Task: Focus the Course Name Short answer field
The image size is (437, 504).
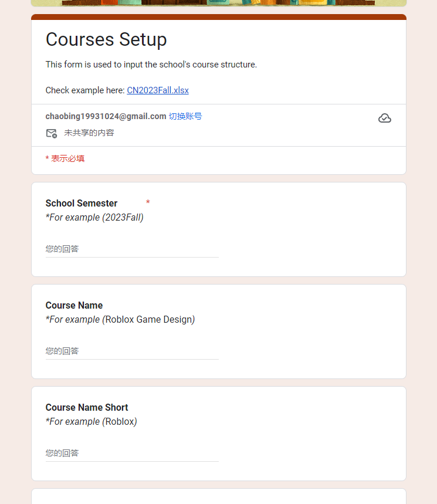Action: [x=132, y=453]
